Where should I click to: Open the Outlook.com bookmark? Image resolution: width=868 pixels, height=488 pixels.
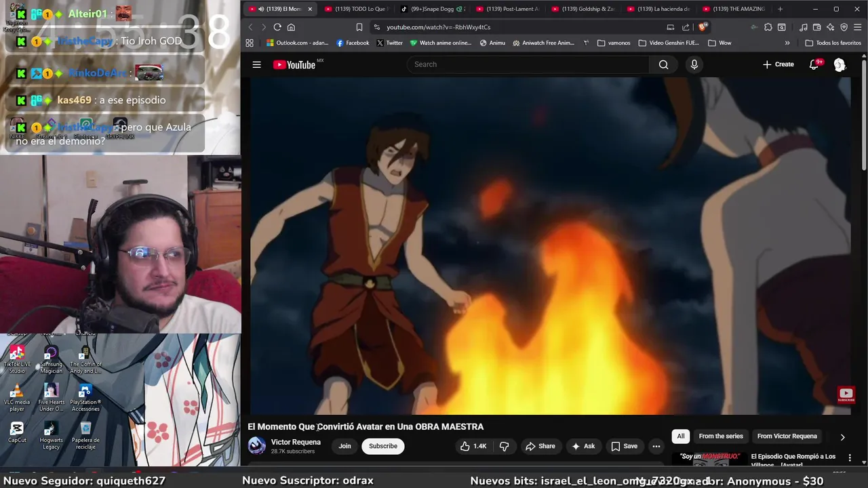[x=297, y=43]
